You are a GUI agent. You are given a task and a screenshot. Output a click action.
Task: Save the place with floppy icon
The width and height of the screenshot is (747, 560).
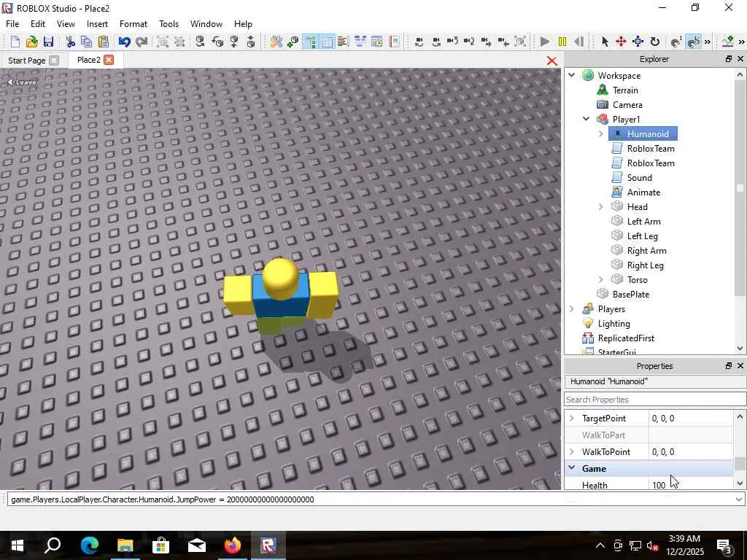click(x=49, y=42)
